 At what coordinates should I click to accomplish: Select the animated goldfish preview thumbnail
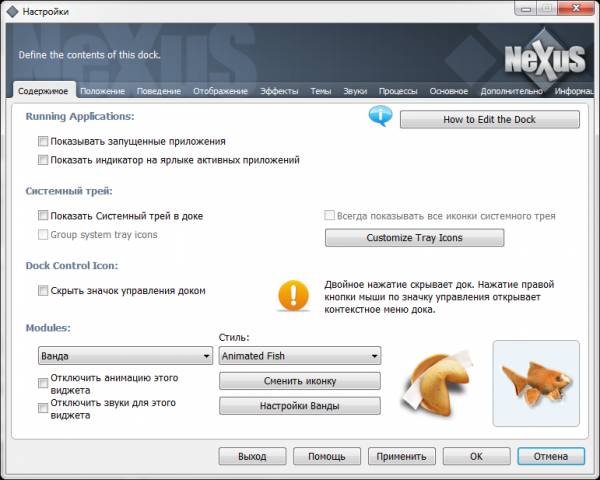click(x=536, y=384)
